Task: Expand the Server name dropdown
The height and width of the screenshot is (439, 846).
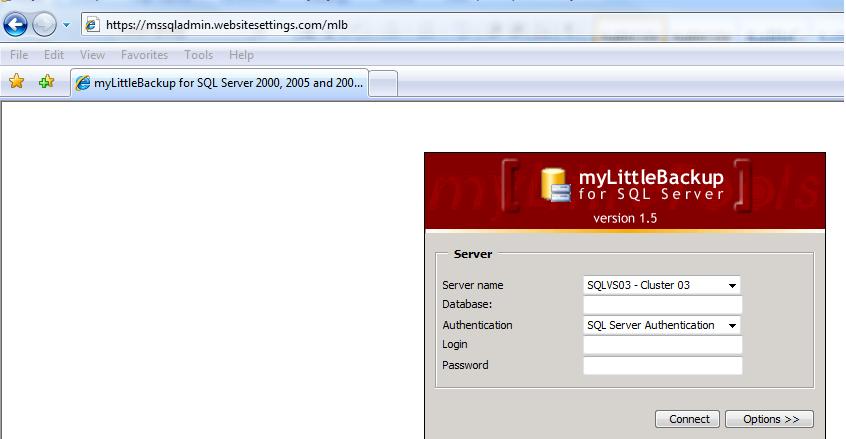Action: [x=662, y=285]
